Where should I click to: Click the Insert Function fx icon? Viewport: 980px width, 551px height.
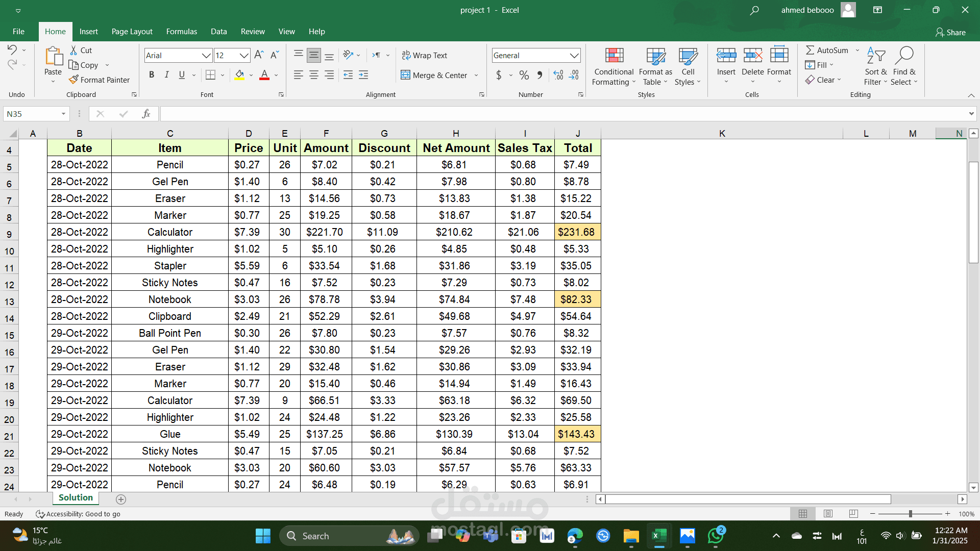click(146, 114)
